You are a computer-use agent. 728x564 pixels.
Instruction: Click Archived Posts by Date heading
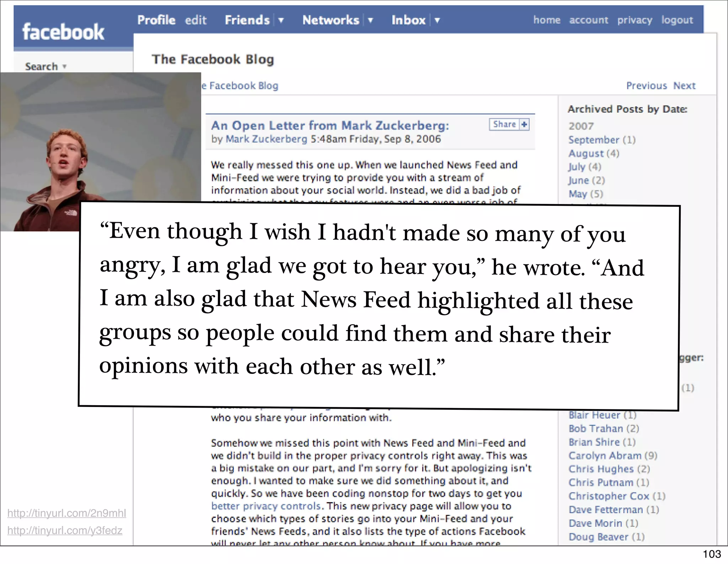[627, 109]
